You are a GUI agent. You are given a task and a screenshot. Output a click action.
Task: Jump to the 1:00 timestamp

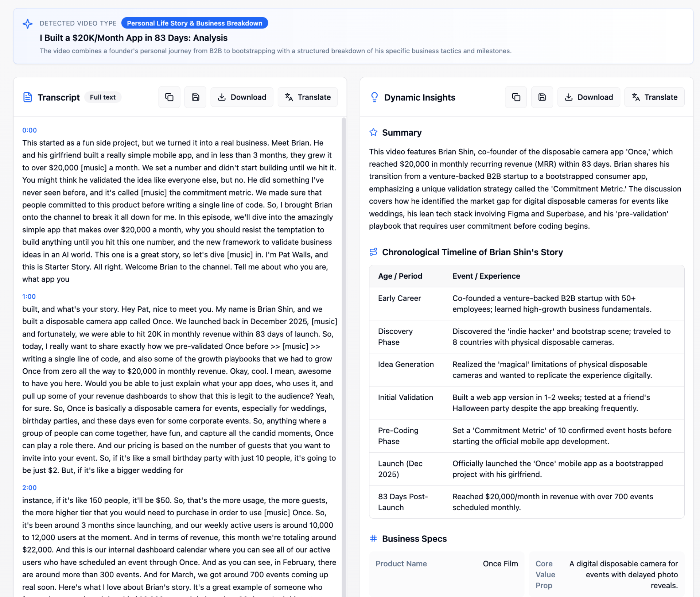29,296
